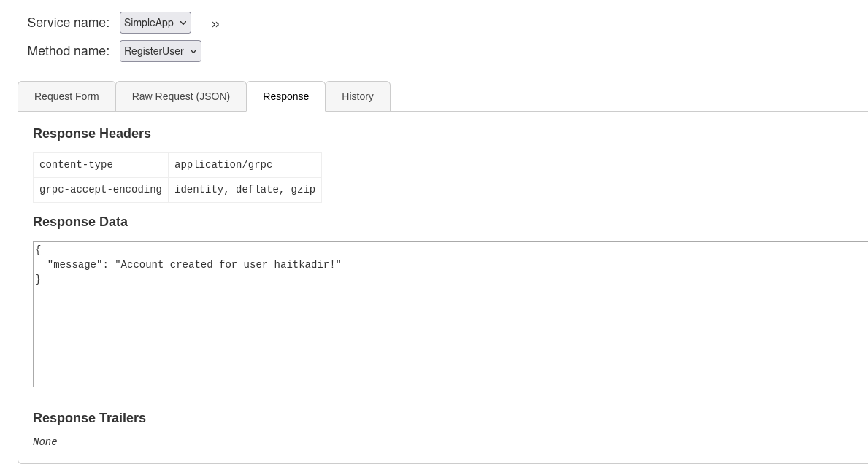Click the Service name label
The height and width of the screenshot is (472, 868).
(x=69, y=23)
